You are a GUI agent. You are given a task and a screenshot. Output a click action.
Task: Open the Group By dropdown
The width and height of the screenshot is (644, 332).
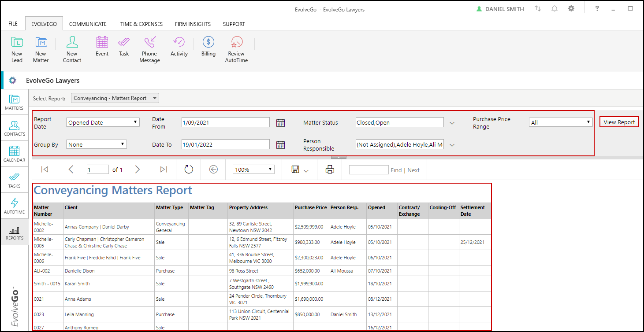click(97, 144)
